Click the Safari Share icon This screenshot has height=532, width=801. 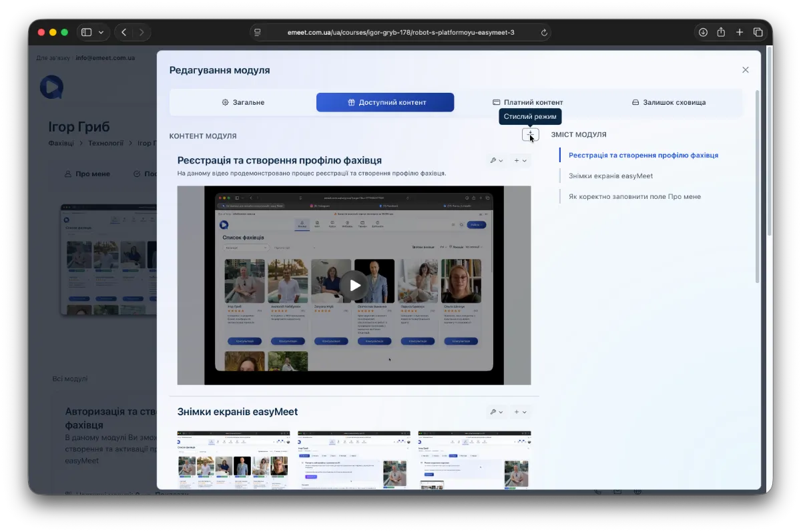tap(721, 32)
